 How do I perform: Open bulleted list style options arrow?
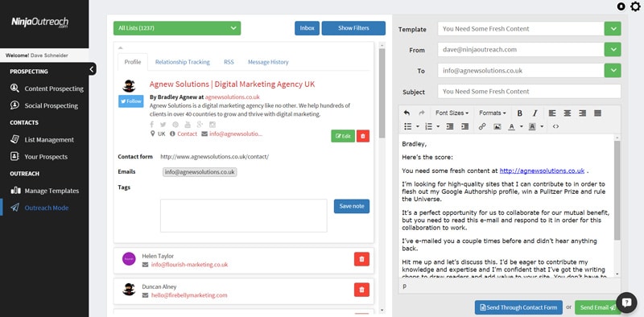[418, 126]
